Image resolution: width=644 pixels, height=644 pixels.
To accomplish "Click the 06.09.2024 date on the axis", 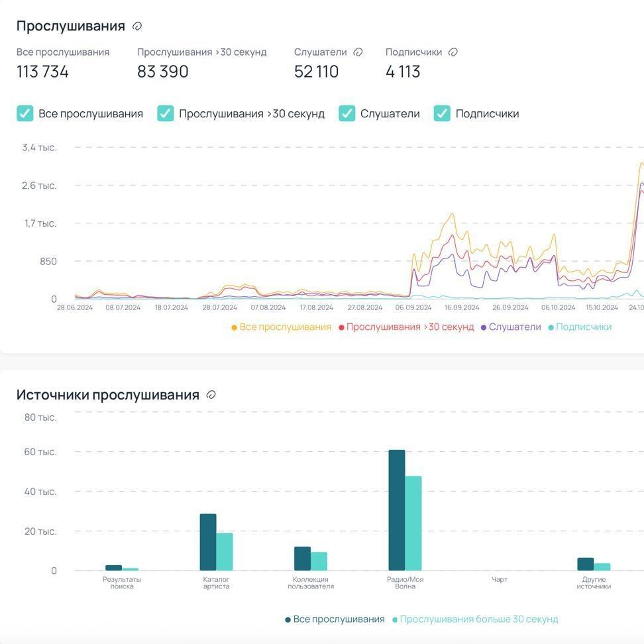I will (x=413, y=307).
